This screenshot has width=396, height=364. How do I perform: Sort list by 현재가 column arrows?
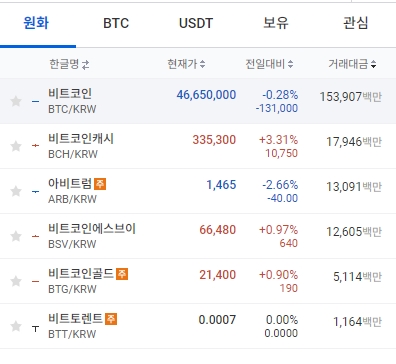(x=202, y=64)
